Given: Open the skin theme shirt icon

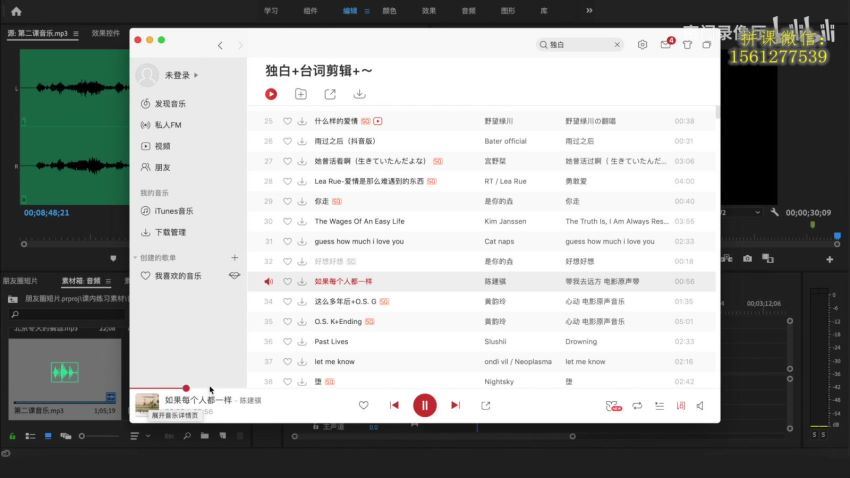Looking at the screenshot, I should [x=687, y=45].
